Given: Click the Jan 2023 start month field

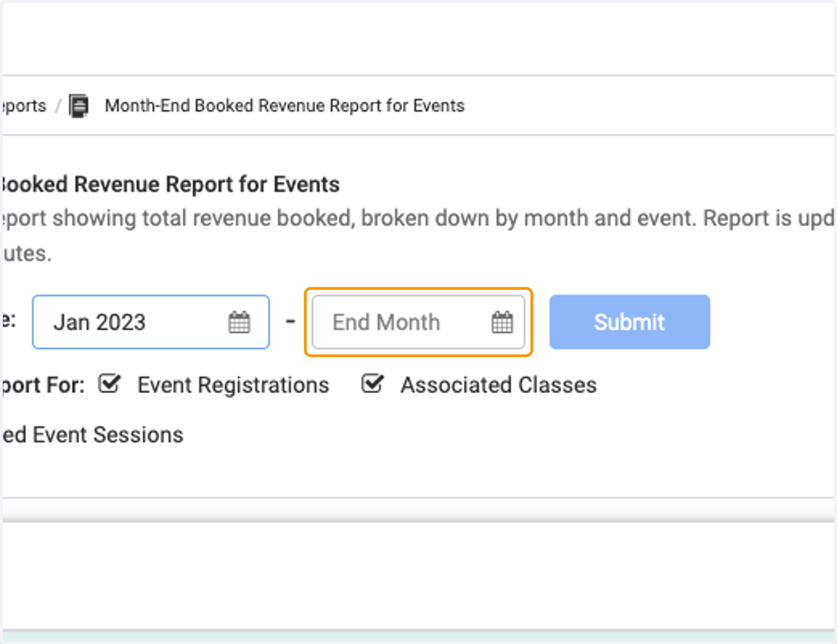Looking at the screenshot, I should pyautogui.click(x=151, y=322).
